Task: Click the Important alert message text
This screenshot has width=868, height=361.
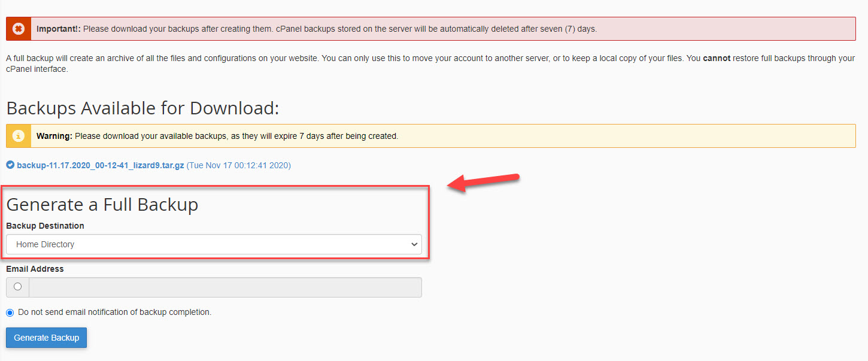Action: (317, 29)
